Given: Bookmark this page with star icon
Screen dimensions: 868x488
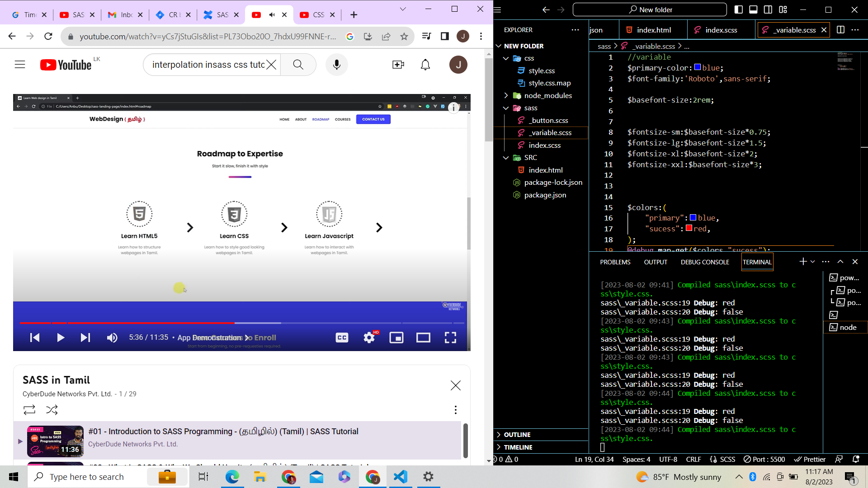Looking at the screenshot, I should [404, 36].
